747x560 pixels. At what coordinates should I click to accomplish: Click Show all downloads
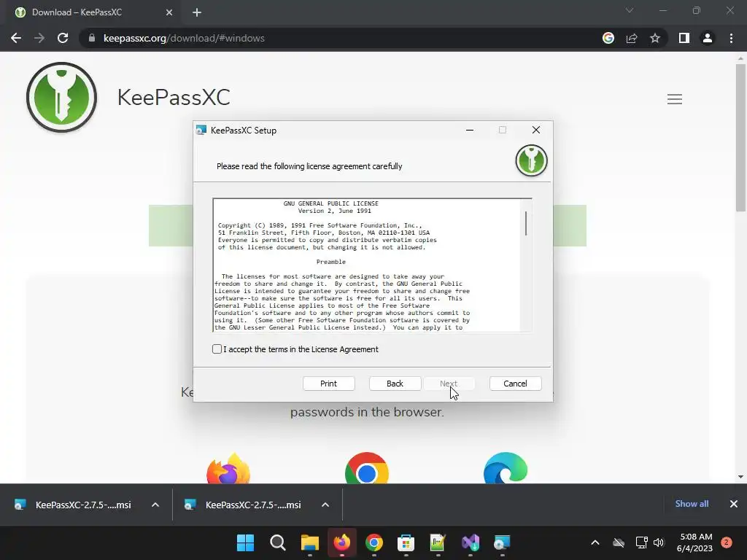pos(692,504)
